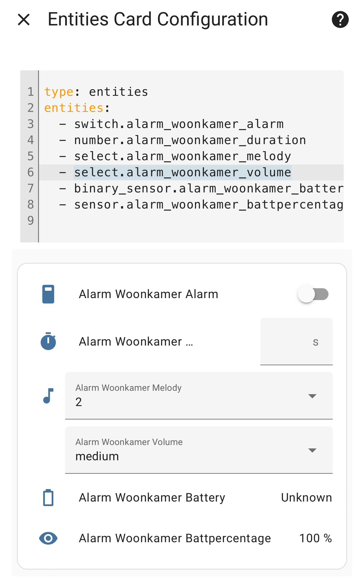Click the battery outline icon
The width and height of the screenshot is (364, 588).
[48, 498]
